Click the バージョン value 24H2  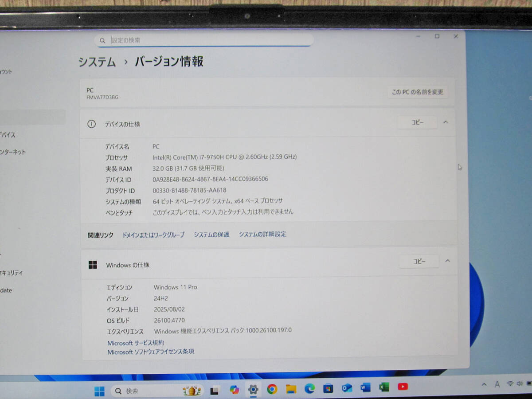coord(161,298)
